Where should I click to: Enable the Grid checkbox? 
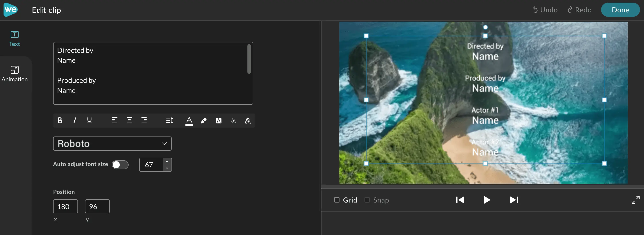(x=337, y=200)
